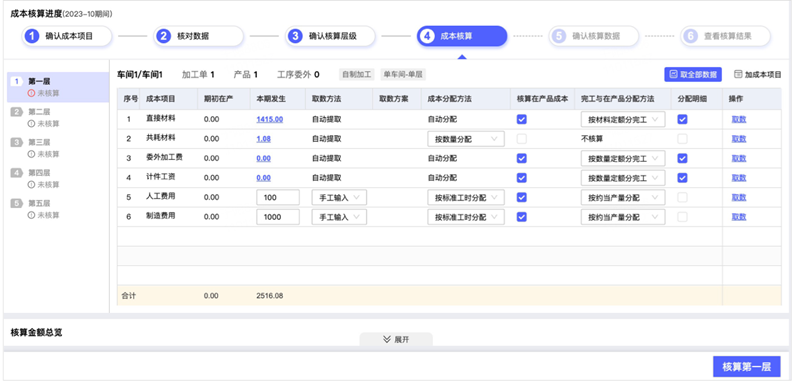This screenshot has height=389, width=800.
Task: Open 成本分配方法 dropdown for 制造费用
Action: tap(466, 217)
